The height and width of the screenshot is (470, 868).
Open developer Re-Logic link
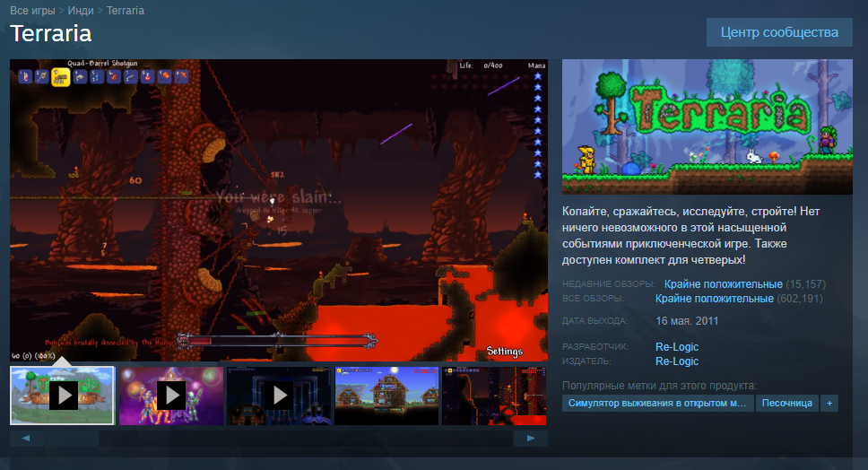(x=677, y=346)
